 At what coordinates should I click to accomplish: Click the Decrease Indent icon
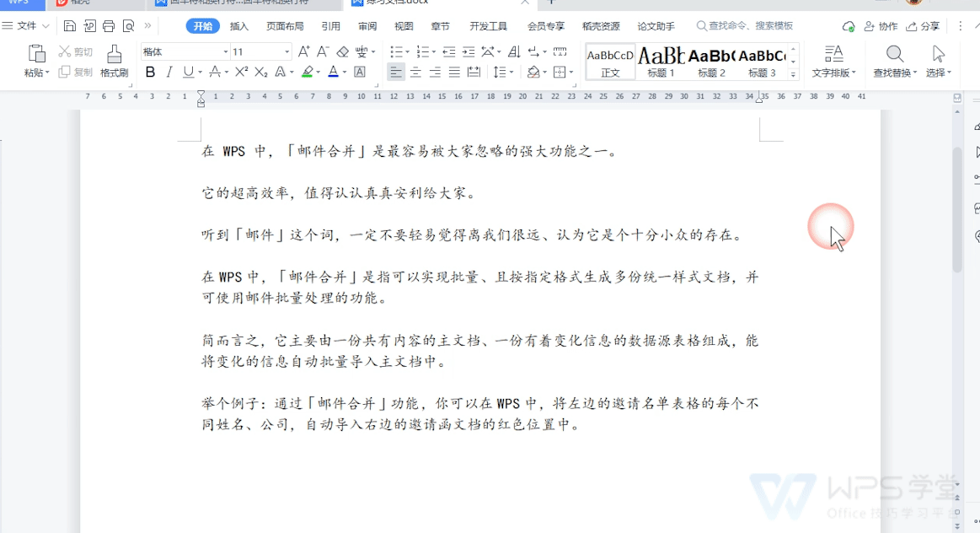pos(449,51)
